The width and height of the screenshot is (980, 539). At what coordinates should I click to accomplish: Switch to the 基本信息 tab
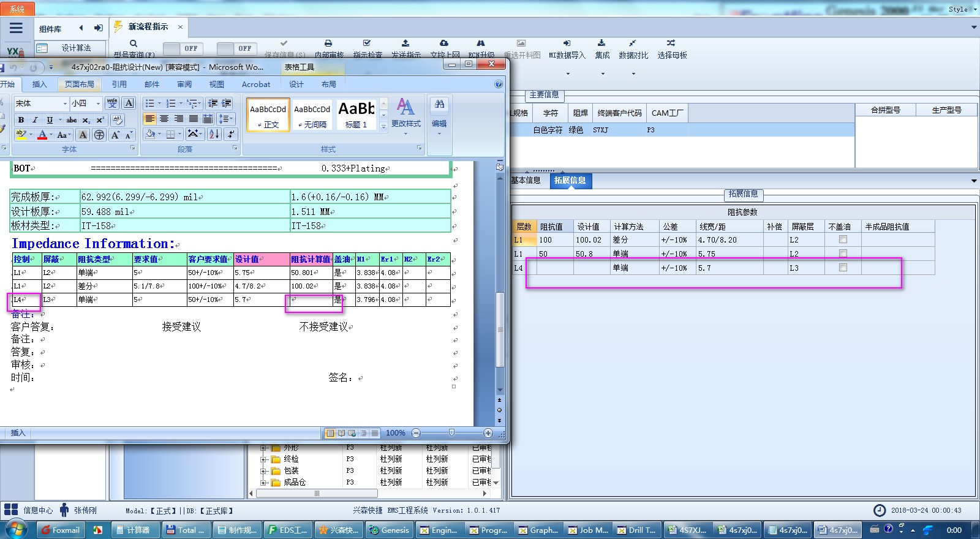pyautogui.click(x=526, y=180)
